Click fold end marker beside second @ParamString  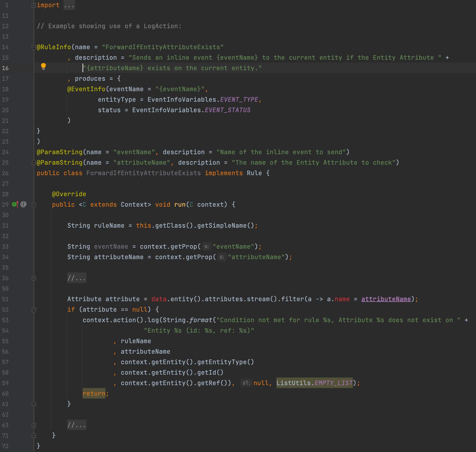(x=34, y=163)
